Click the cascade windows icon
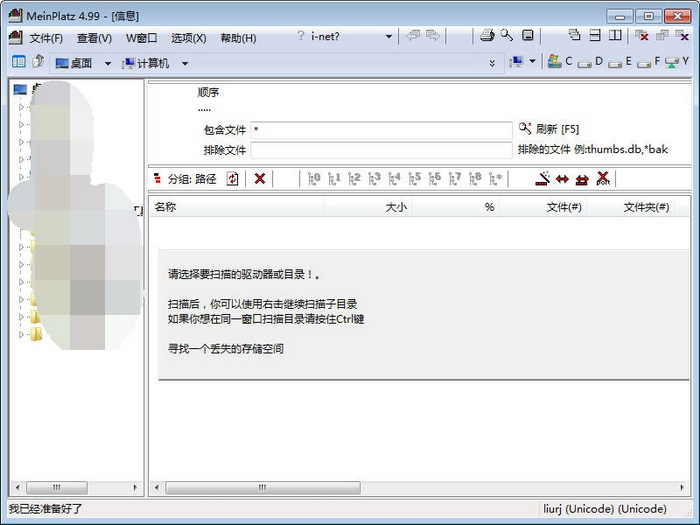Image resolution: width=700 pixels, height=525 pixels. [x=575, y=35]
